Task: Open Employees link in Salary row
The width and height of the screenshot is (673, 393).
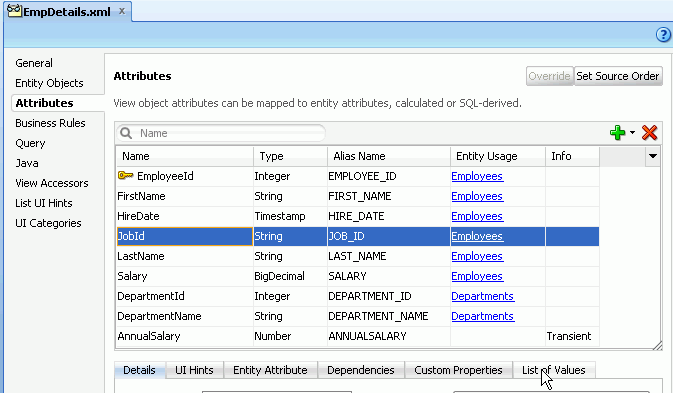Action: point(477,276)
